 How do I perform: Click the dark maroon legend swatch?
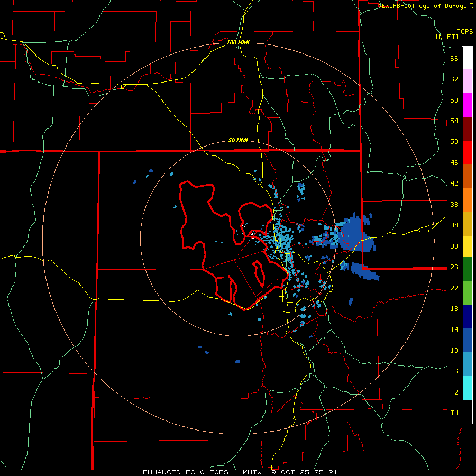(467, 129)
